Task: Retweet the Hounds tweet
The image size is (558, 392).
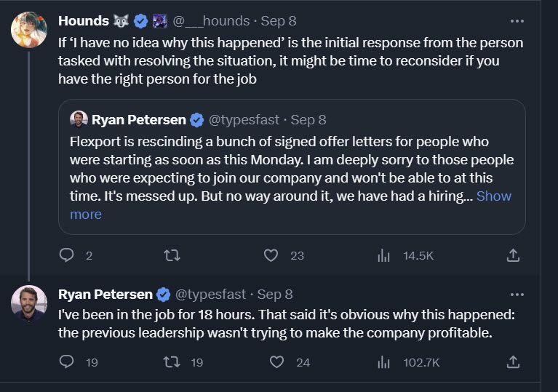Action: click(x=172, y=255)
